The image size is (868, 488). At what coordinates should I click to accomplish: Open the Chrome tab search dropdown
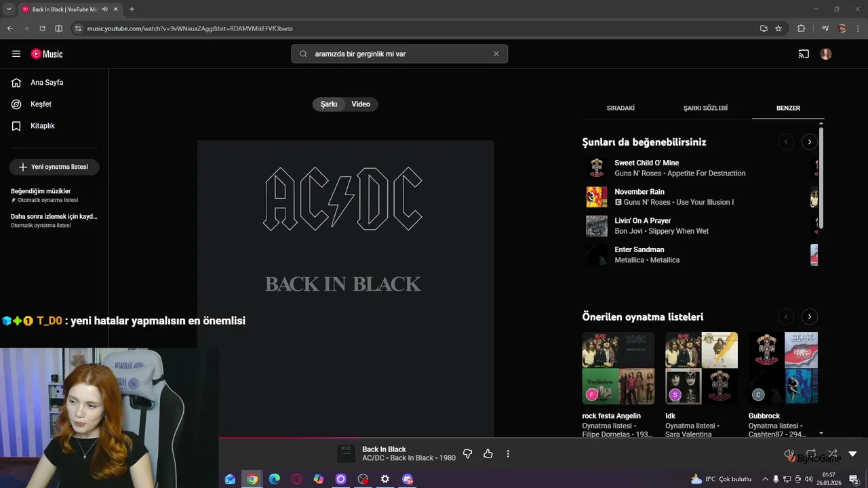click(8, 9)
